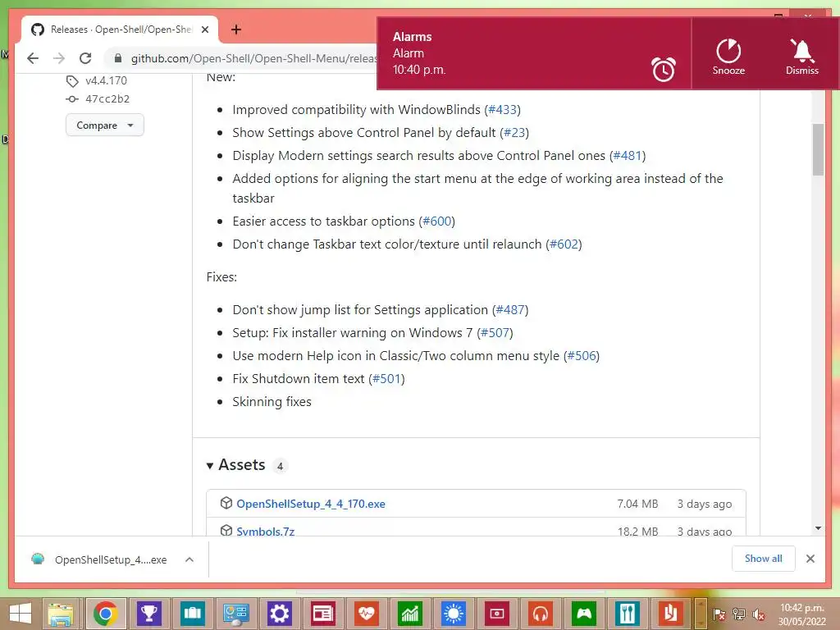Collapse the Assets section
The width and height of the screenshot is (840, 630).
tap(235, 465)
